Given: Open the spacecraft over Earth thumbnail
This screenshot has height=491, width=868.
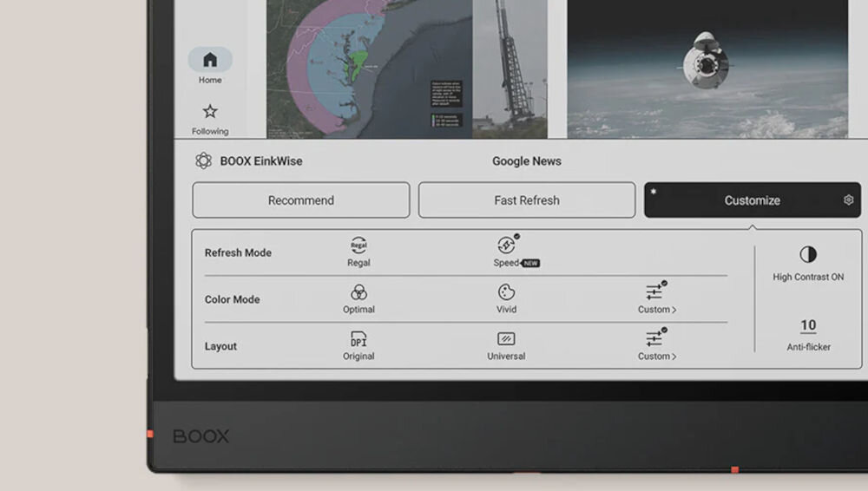Looking at the screenshot, I should pyautogui.click(x=707, y=69).
